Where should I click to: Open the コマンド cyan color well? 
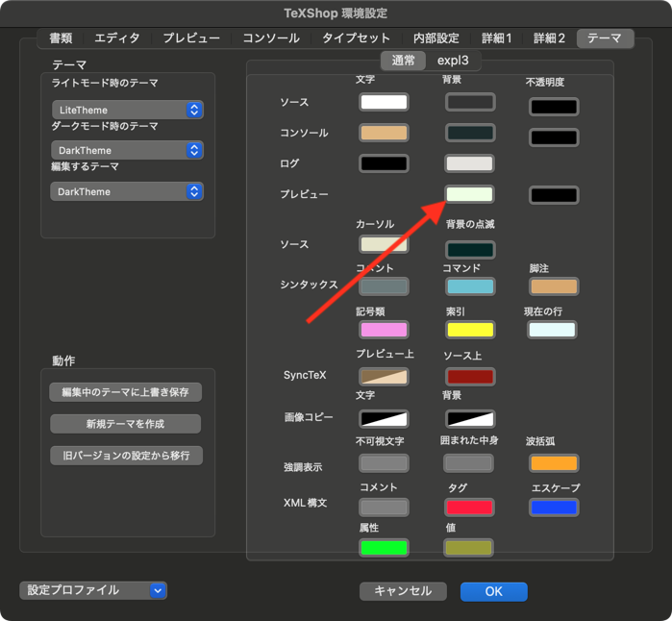click(x=470, y=286)
